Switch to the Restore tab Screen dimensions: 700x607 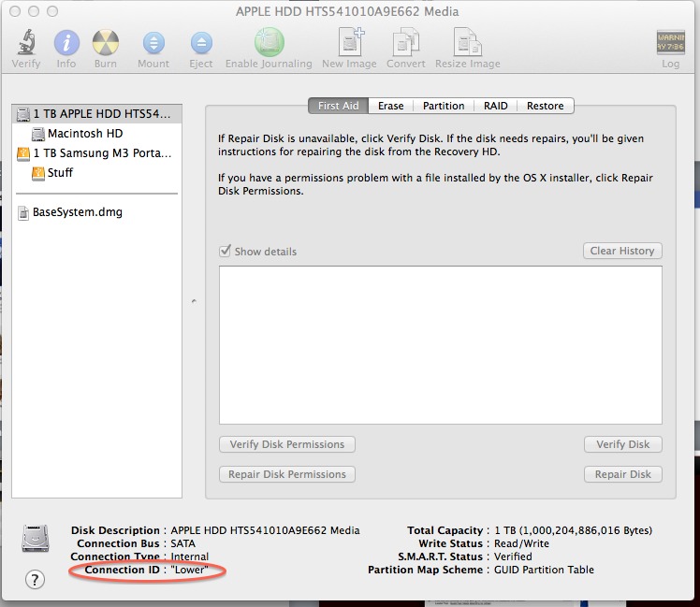coord(545,106)
